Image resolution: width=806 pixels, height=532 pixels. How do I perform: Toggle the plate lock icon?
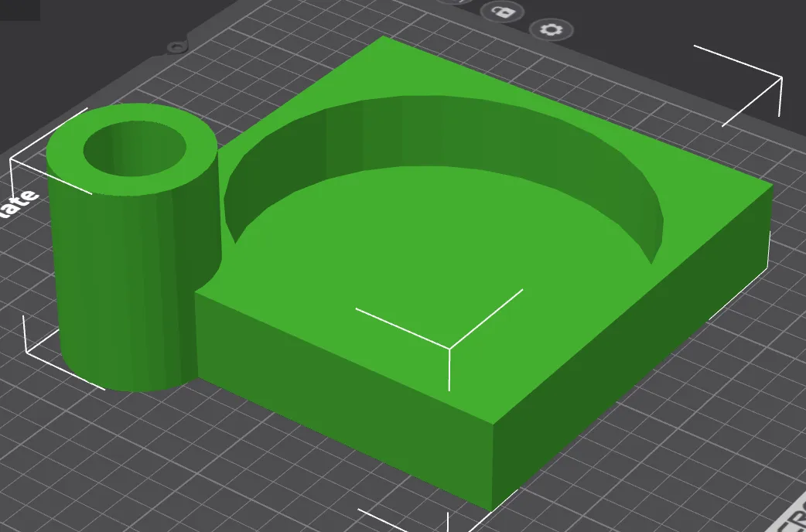coord(501,12)
